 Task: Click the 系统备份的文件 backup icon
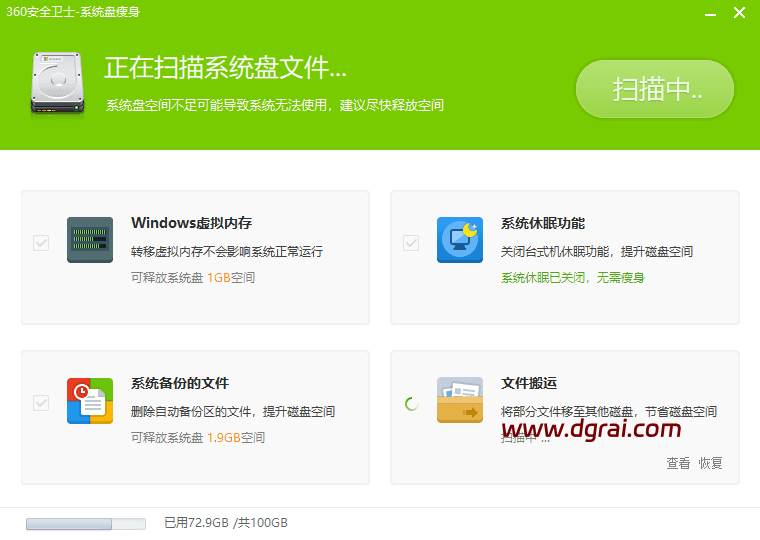pyautogui.click(x=90, y=400)
